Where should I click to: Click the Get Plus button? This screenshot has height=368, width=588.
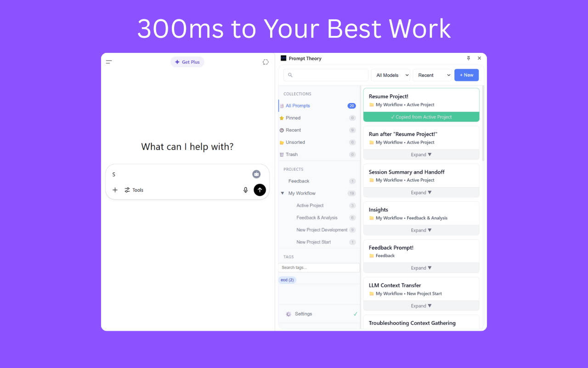[187, 62]
